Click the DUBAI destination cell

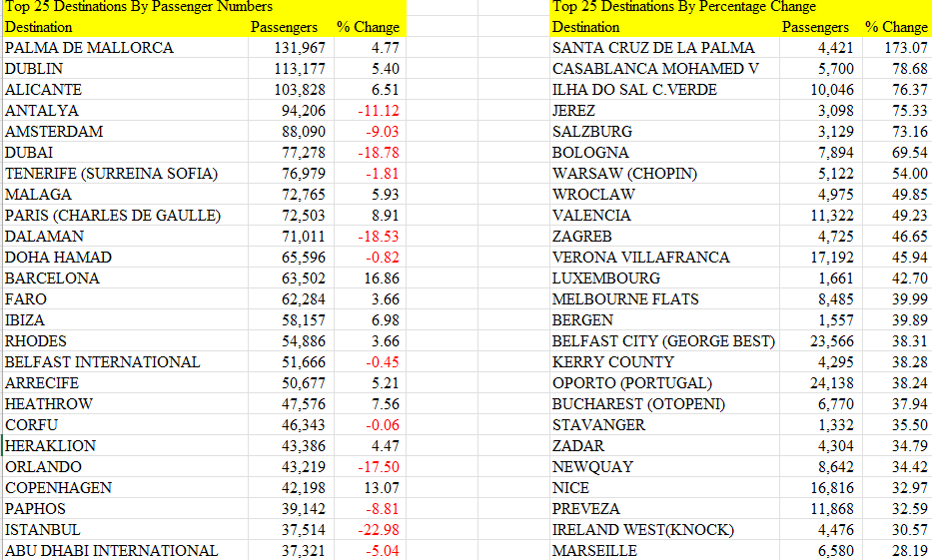[x=125, y=153]
